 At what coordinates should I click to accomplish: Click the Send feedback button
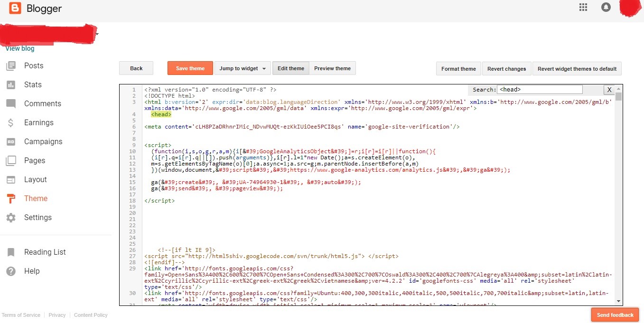pos(615,315)
